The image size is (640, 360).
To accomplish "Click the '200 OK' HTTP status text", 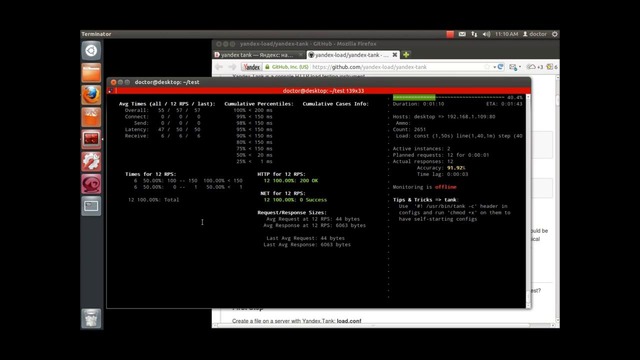I will (x=309, y=180).
